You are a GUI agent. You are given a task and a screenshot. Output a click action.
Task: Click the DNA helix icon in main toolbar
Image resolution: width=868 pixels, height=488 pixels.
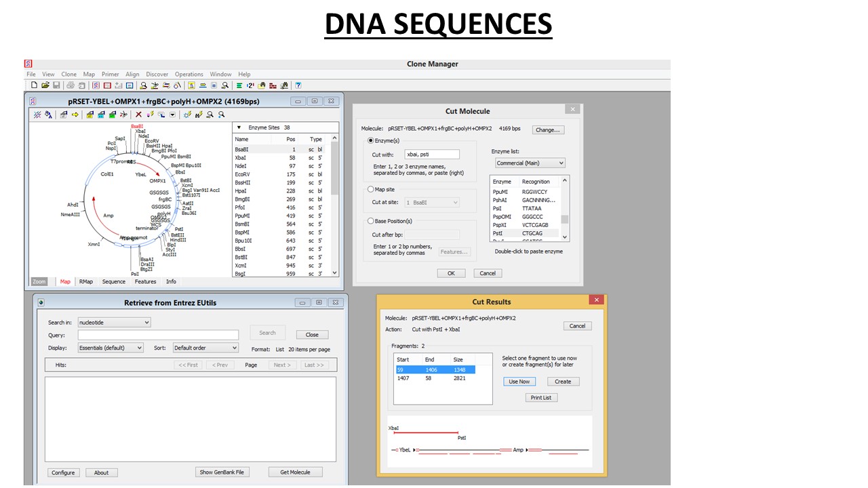(96, 85)
